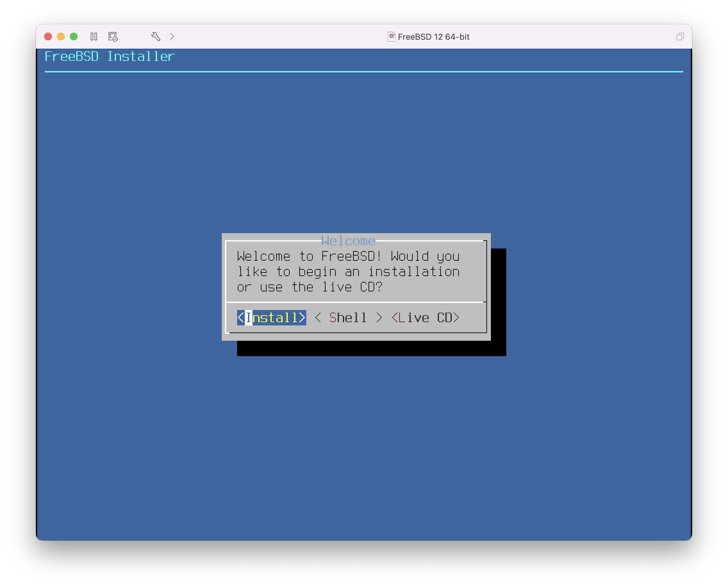Click the black drop shadow beneath dialog
This screenshot has height=588, width=728.
pos(371,348)
